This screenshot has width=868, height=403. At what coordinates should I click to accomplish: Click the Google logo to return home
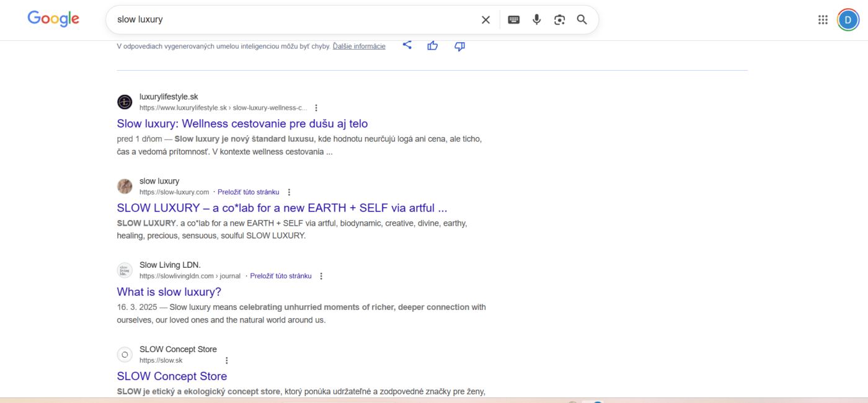(x=53, y=19)
